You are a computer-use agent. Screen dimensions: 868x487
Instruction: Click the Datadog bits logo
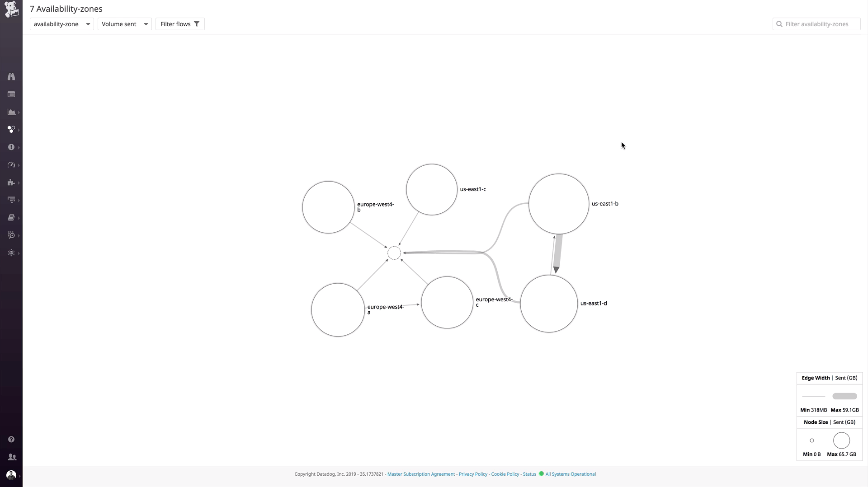[12, 9]
